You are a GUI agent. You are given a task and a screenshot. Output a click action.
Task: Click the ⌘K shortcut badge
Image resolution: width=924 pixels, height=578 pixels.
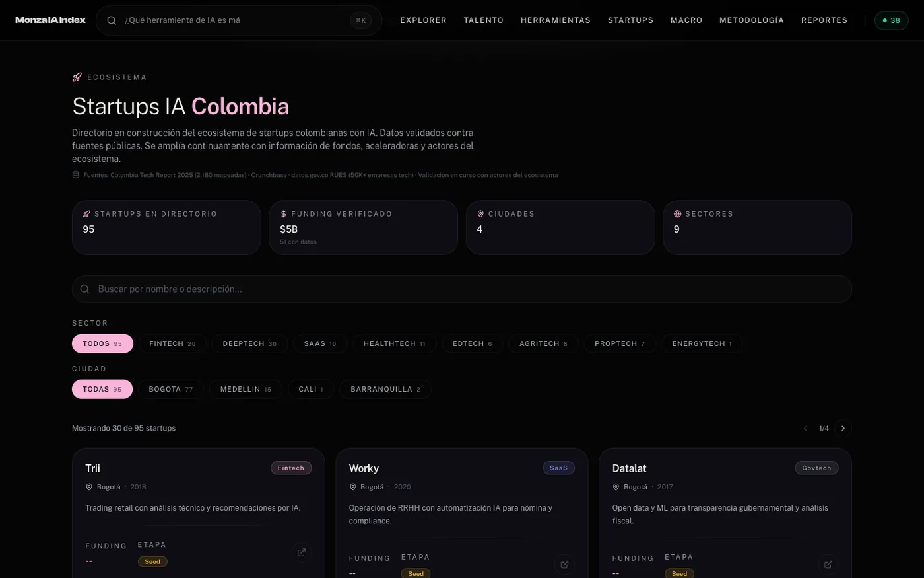pyautogui.click(x=361, y=20)
